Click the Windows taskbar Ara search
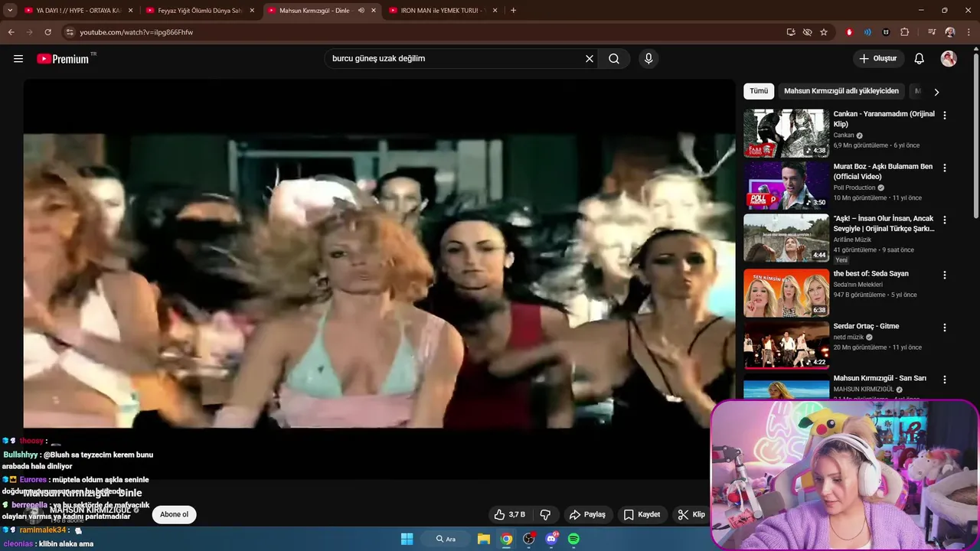This screenshot has height=551, width=980. click(446, 539)
